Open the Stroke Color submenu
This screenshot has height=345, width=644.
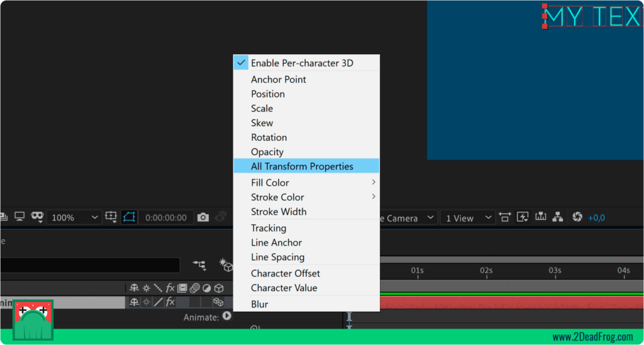coord(306,197)
